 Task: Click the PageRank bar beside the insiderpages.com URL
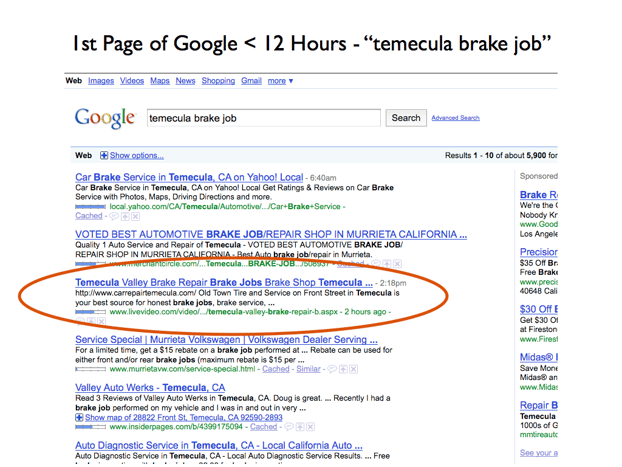[90, 427]
